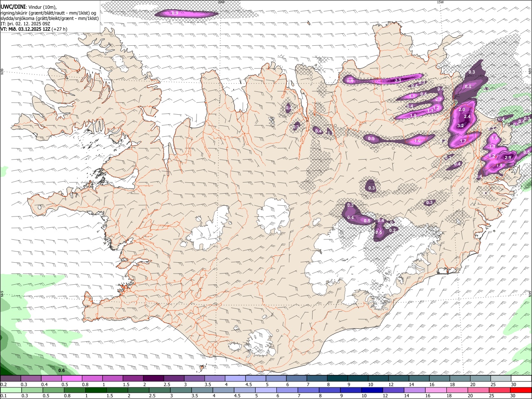This screenshot has height=399, width=532.
Task: Click the light violet swatch labeled 14 in lower legend
Action: click(415, 390)
